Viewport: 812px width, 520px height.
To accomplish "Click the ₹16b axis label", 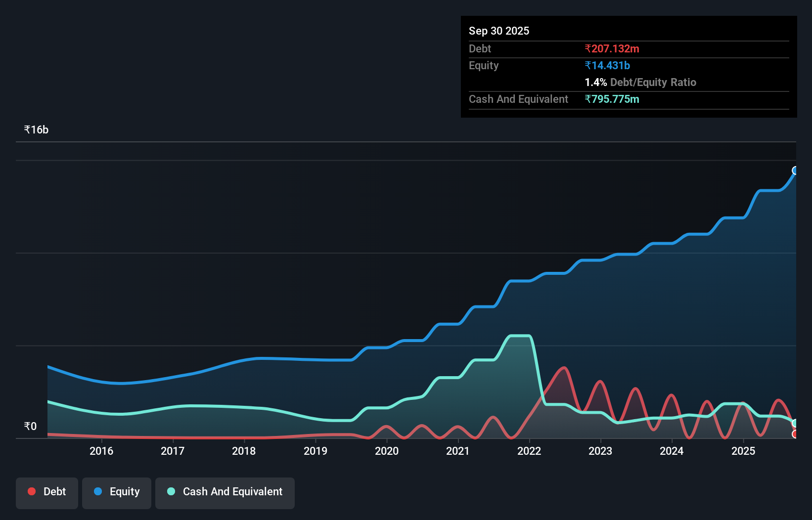I will tap(36, 129).
